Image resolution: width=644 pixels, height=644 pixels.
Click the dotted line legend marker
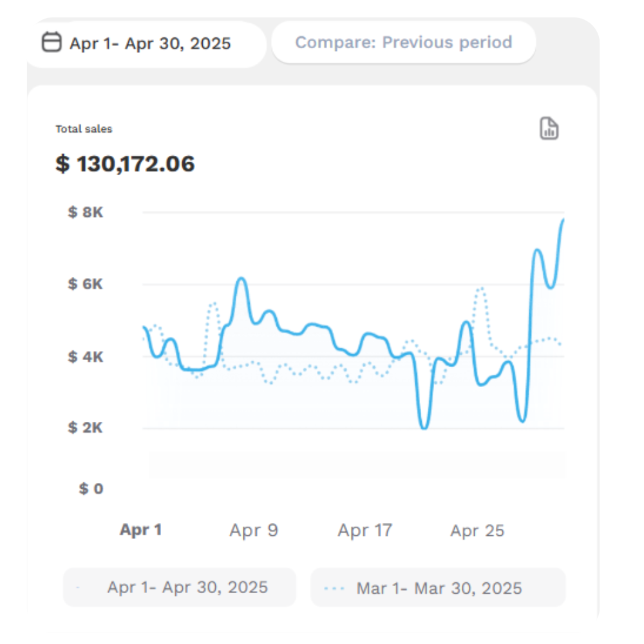[x=335, y=588]
